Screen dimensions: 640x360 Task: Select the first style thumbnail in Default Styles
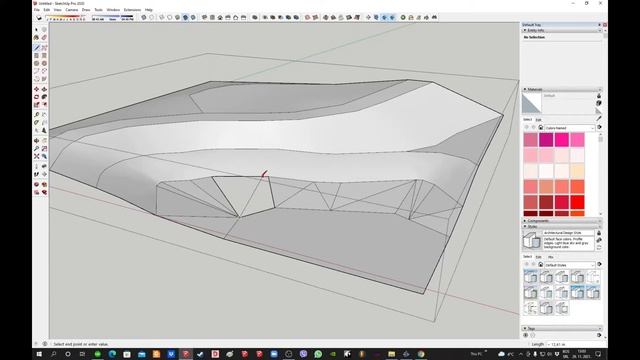coord(531,277)
